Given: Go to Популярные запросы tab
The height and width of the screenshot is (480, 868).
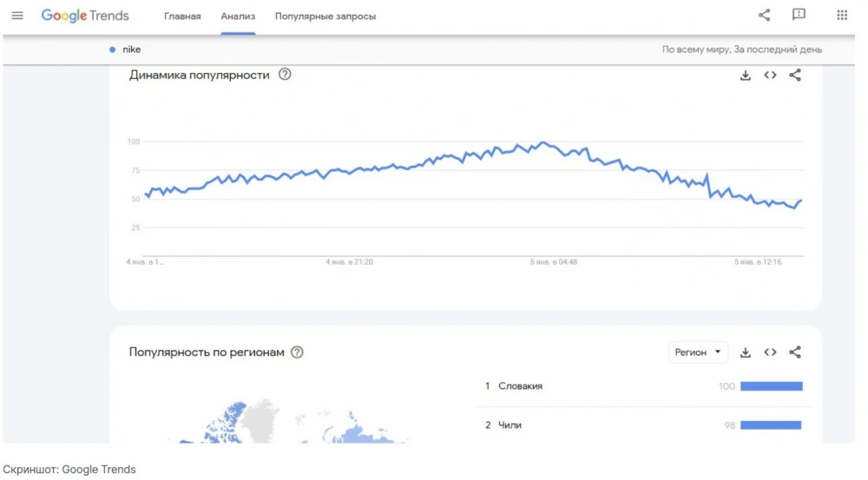Looking at the screenshot, I should click(x=325, y=16).
